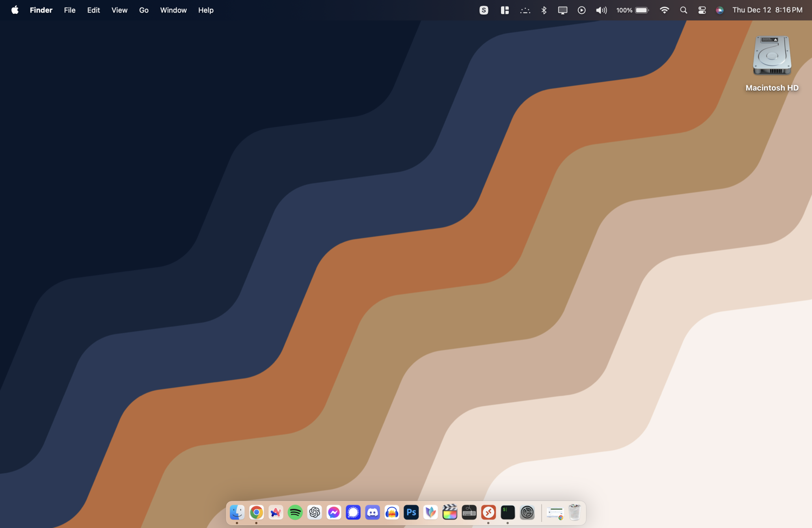Launch Photoshop from the dock
Image resolution: width=812 pixels, height=528 pixels.
point(411,513)
